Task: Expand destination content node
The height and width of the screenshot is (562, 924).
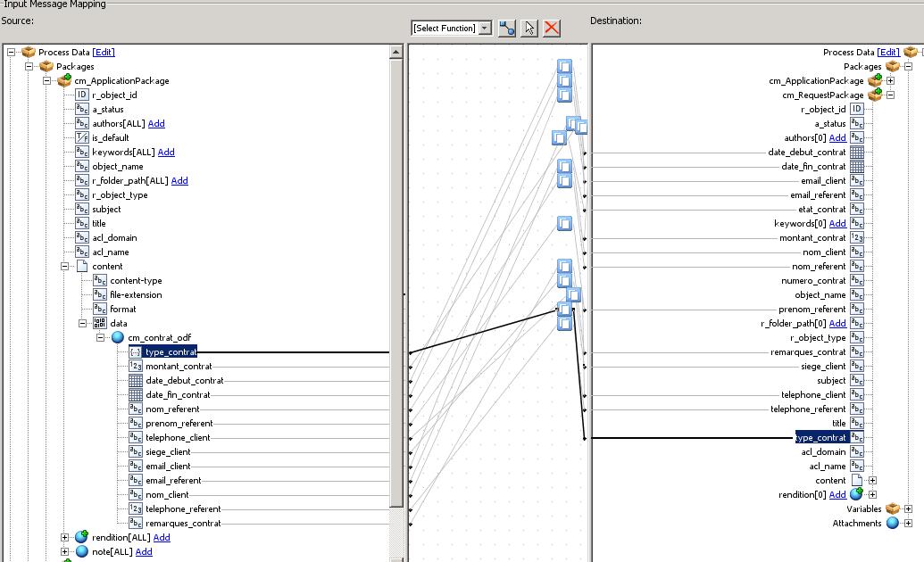Action: coord(873,481)
